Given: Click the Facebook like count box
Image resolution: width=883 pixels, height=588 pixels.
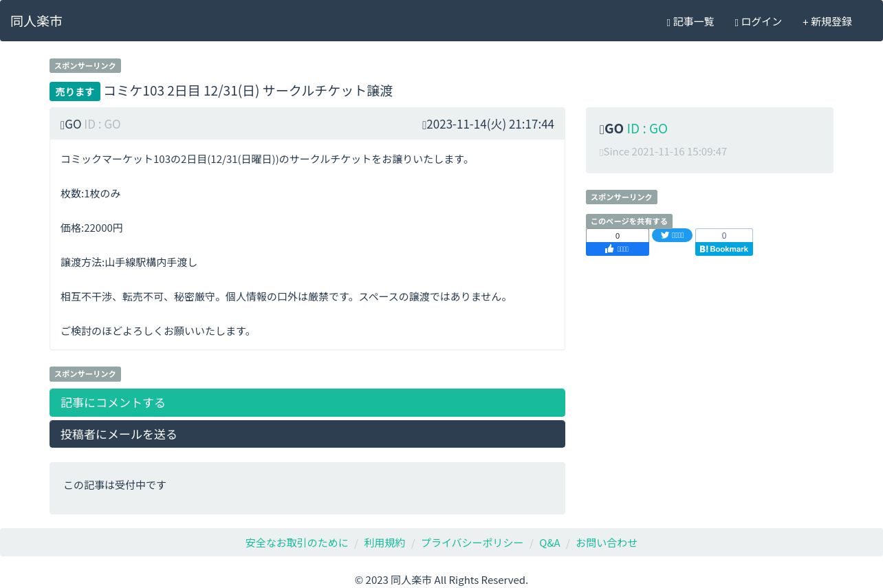Looking at the screenshot, I should (618, 236).
